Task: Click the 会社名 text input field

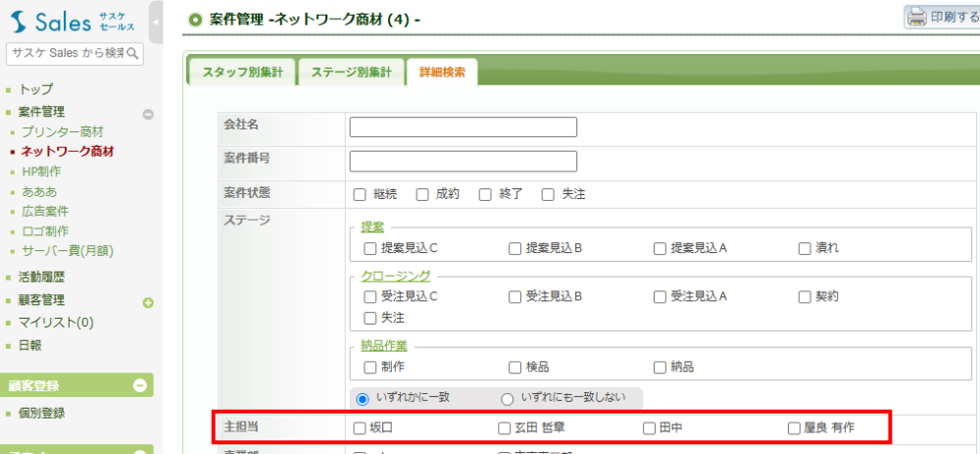Action: coord(463,127)
